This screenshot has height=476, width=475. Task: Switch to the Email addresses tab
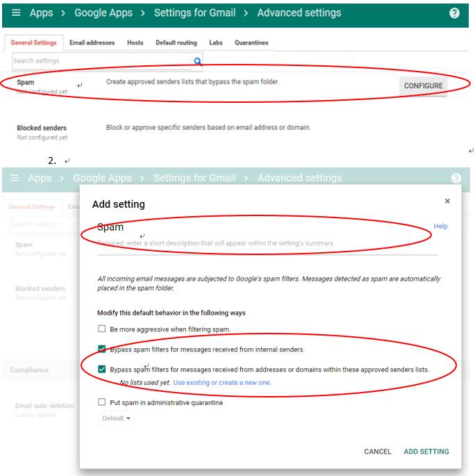(92, 43)
